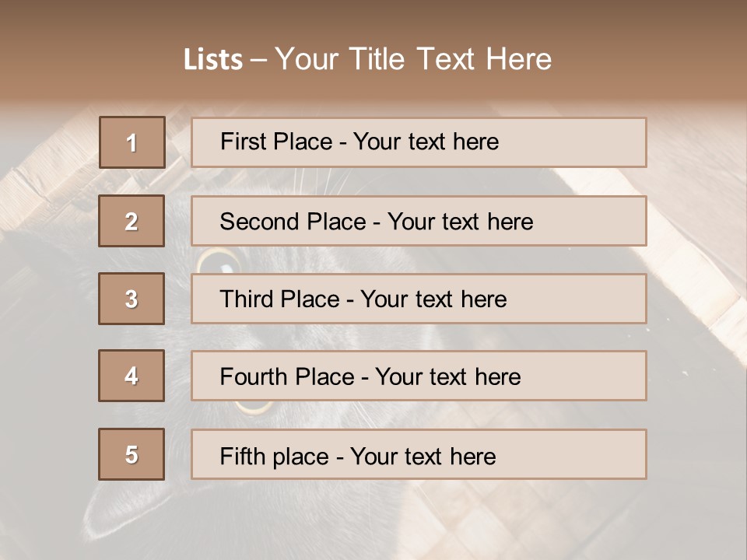Click the 'Second Place - Your text here' bar
Image resolution: width=747 pixels, height=560 pixels.
[419, 221]
